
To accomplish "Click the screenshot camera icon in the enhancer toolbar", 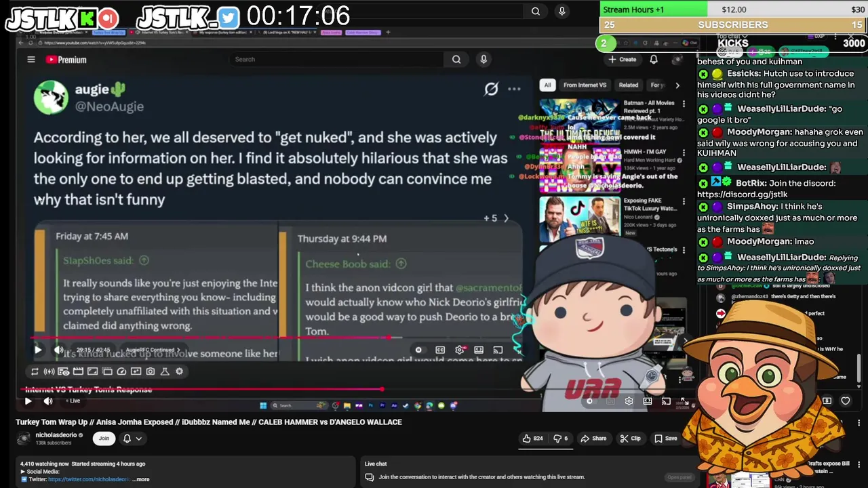I will point(150,371).
